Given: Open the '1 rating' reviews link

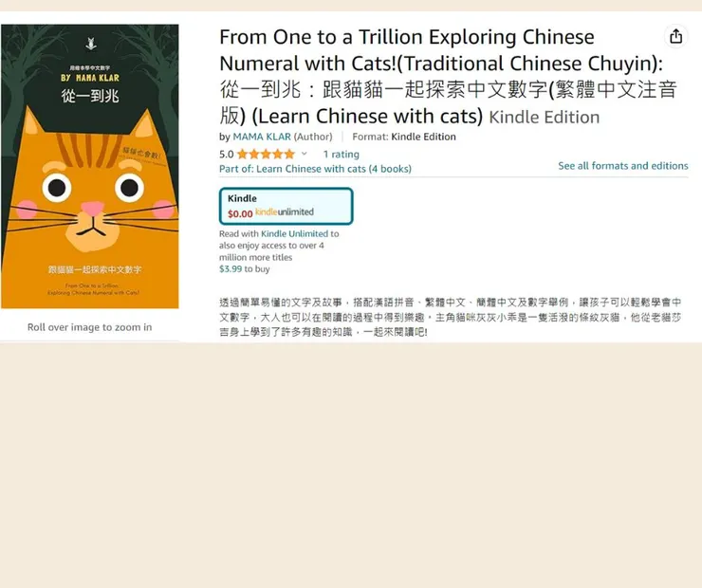Looking at the screenshot, I should point(342,155).
